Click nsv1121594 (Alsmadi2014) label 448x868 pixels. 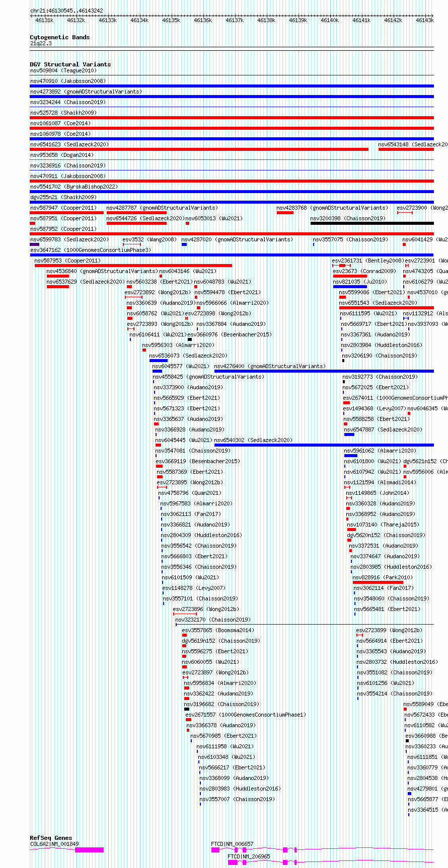pyautogui.click(x=380, y=482)
